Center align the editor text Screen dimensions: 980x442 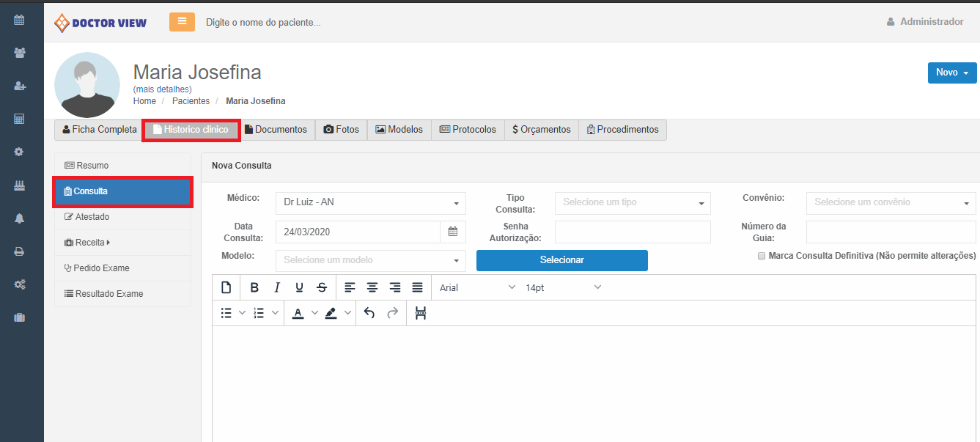click(372, 287)
